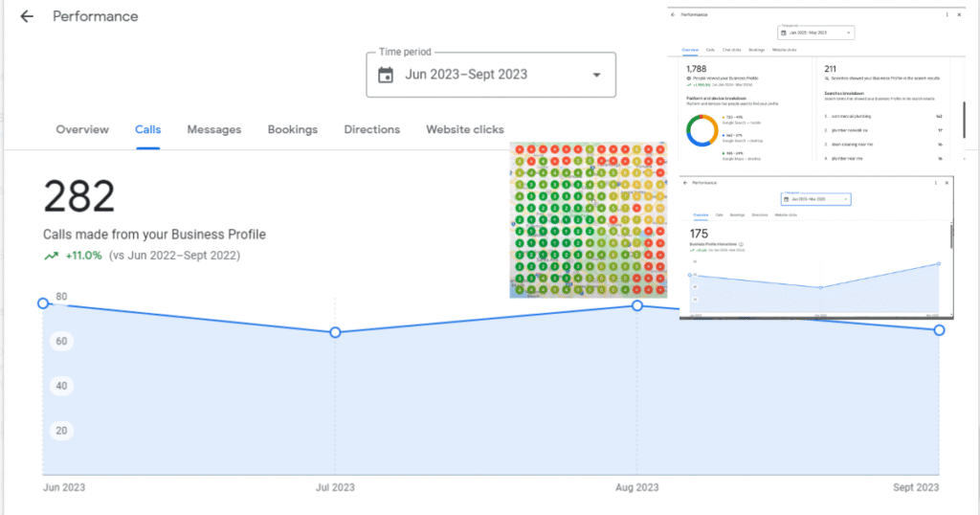View the main panel's Website clicks tab

point(464,129)
